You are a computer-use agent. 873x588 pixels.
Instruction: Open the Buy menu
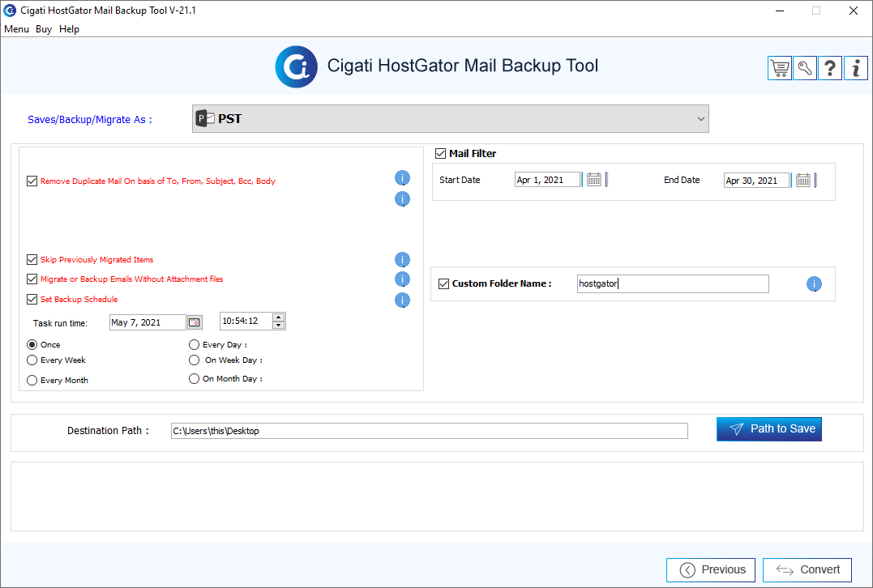point(44,29)
